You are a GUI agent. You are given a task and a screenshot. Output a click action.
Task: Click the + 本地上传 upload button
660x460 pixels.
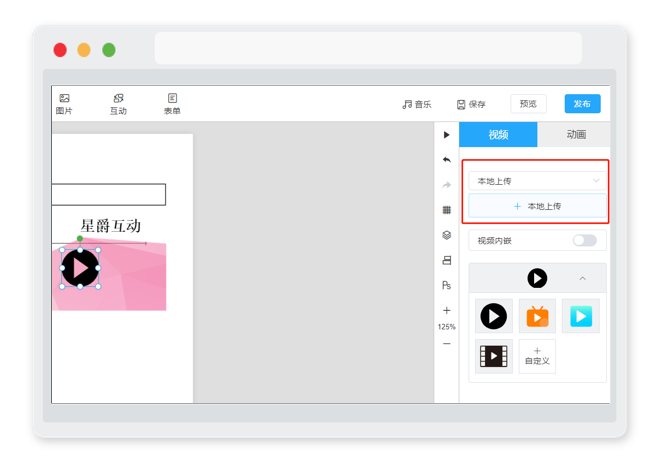[x=537, y=206]
